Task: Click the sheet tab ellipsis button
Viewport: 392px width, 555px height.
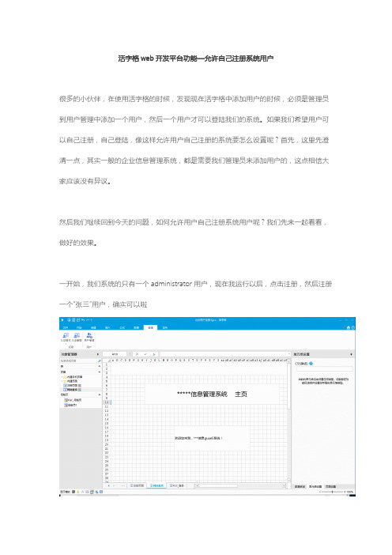Action: (122, 486)
